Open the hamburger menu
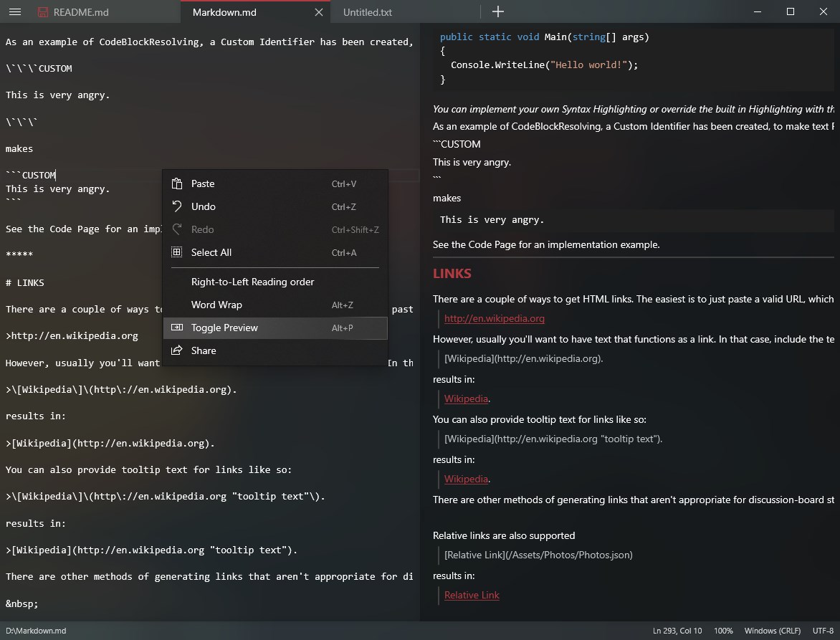 tap(15, 11)
